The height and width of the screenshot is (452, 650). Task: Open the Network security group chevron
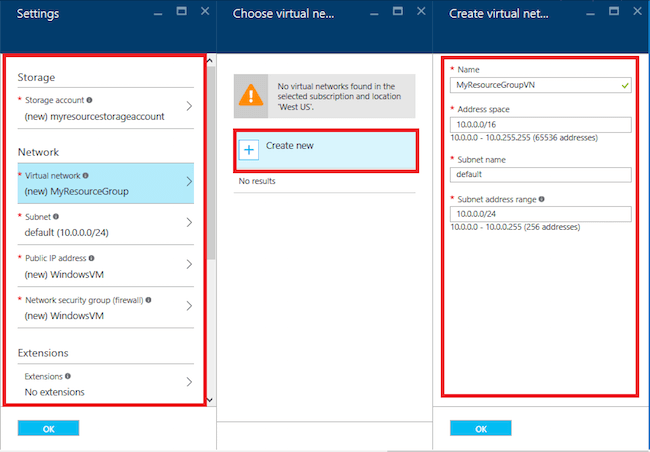[x=189, y=306]
